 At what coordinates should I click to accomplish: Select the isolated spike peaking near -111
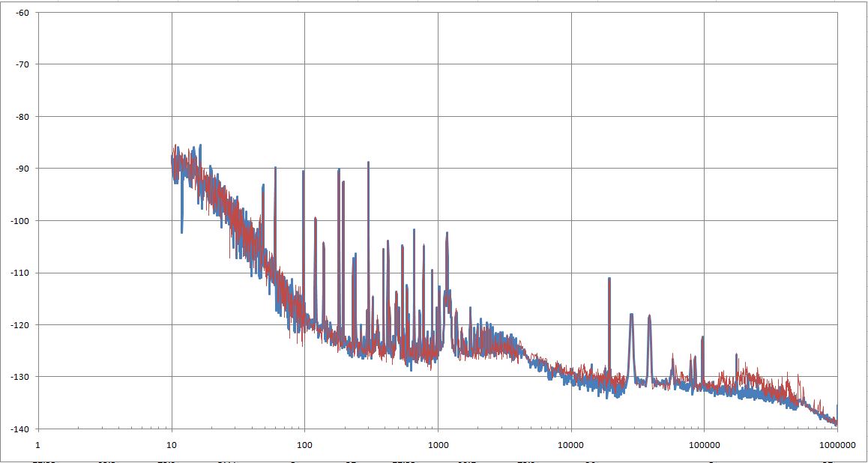tap(609, 325)
